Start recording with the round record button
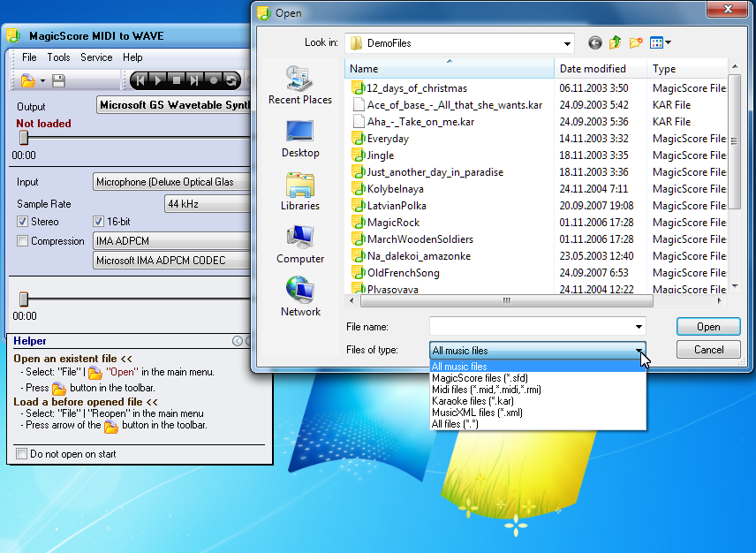Viewport: 756px width, 553px height. pos(213,80)
